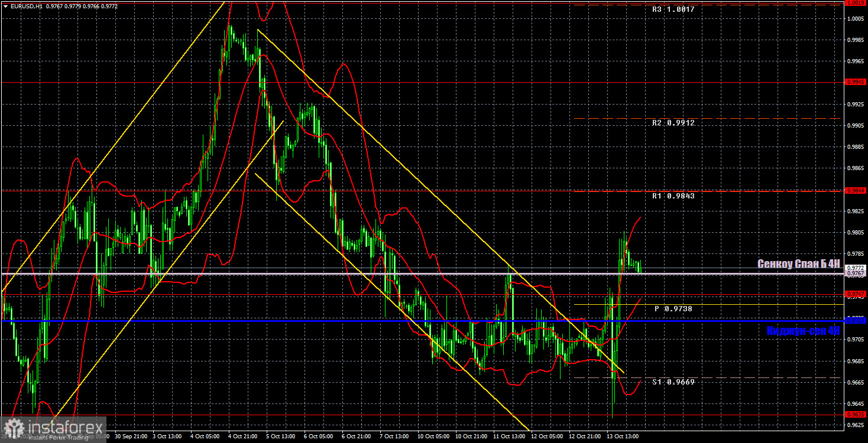Select the P 0.9738 pivot label
This screenshot has width=868, height=443.
673,308
